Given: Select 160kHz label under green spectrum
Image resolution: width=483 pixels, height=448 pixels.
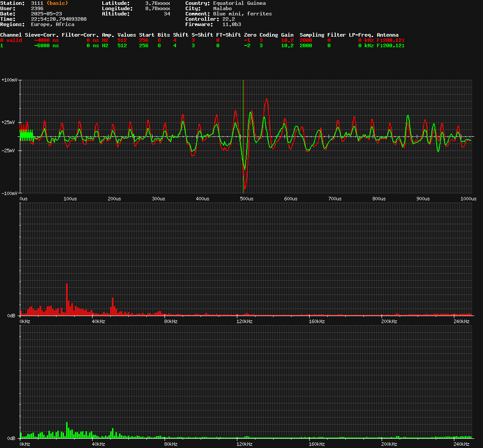Looking at the screenshot, I should (x=317, y=444).
